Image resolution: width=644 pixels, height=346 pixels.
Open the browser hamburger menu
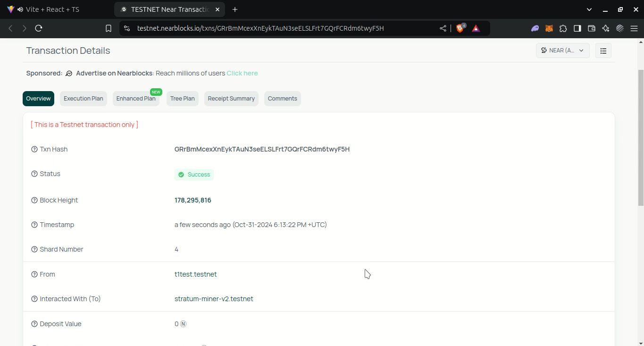tap(634, 28)
